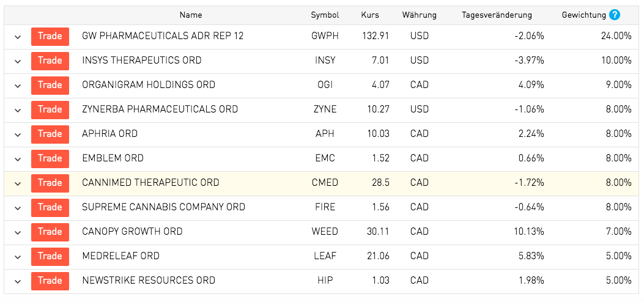Select the NEWSTRIKE RESOURCES ORD name
This screenshot has height=302, width=644.
[x=149, y=281]
